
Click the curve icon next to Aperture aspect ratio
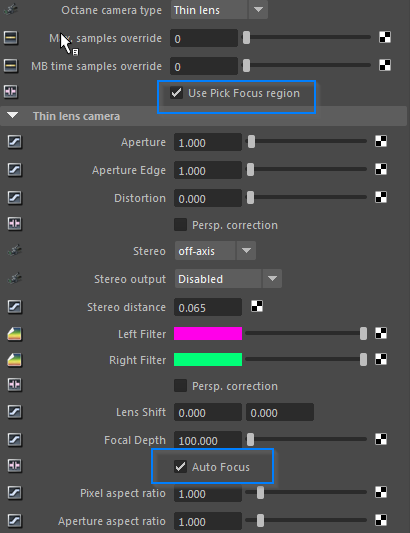[x=15, y=520]
